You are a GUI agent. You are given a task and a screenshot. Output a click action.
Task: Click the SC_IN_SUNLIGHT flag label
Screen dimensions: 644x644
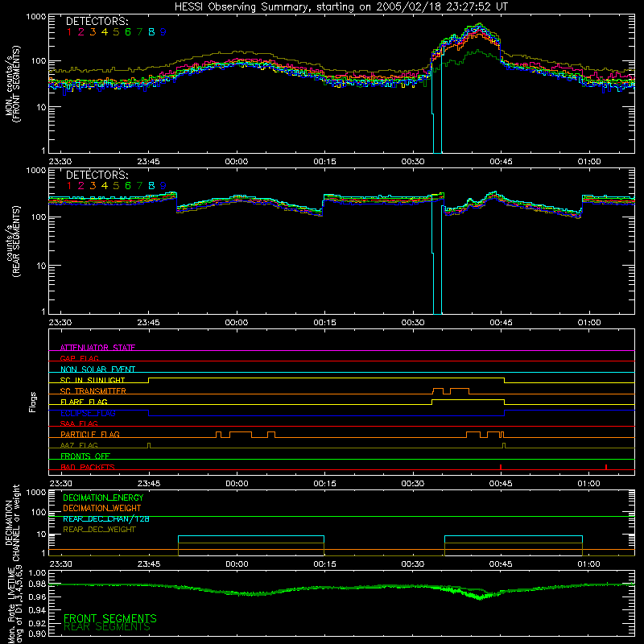point(93,380)
